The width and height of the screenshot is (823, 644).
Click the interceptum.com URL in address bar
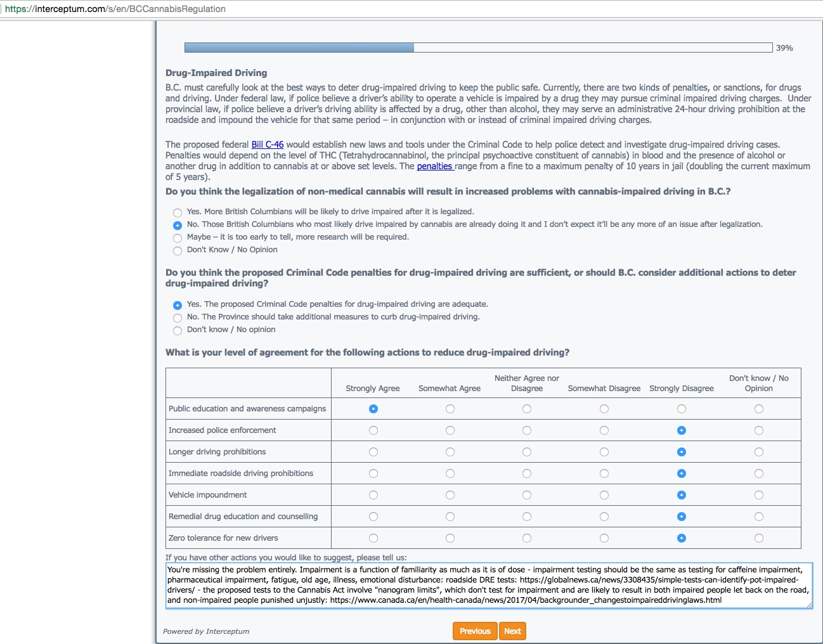[x=115, y=9]
